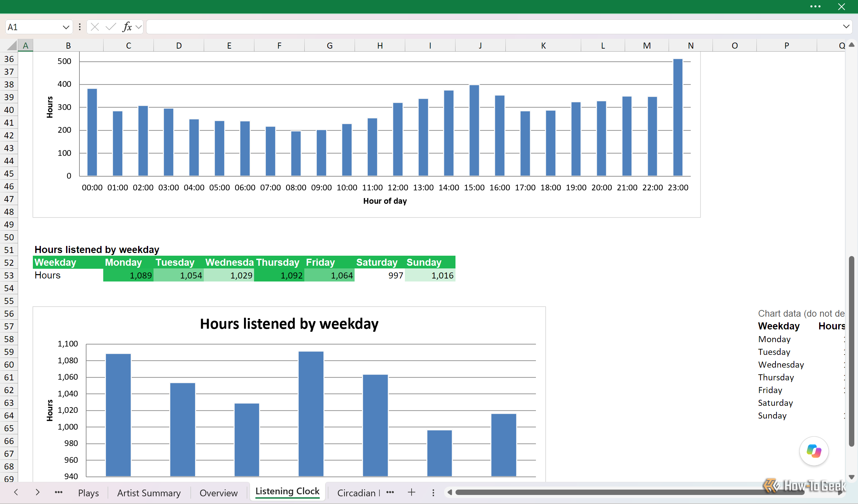Select column B header
Viewport: 858px width, 504px height.
pos(68,46)
